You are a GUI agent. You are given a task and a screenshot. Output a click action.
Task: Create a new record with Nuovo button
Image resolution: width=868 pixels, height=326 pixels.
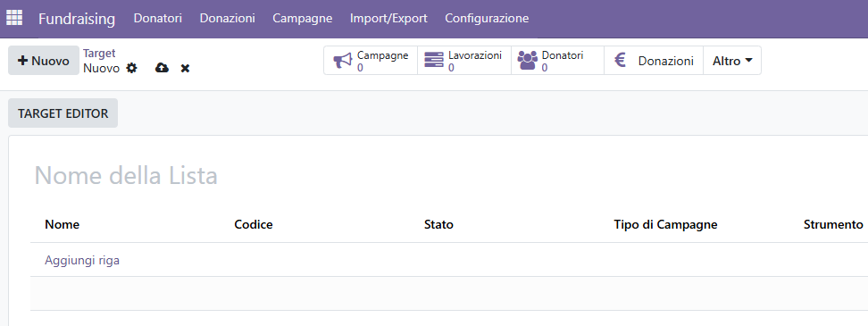[44, 61]
